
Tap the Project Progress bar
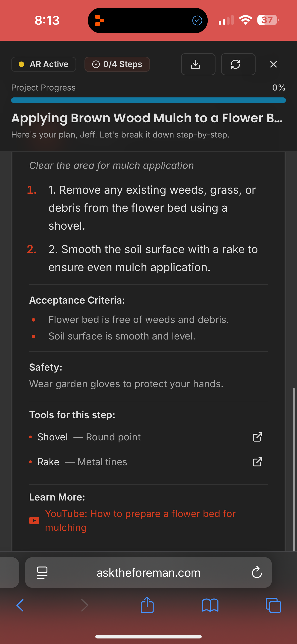[x=148, y=100]
